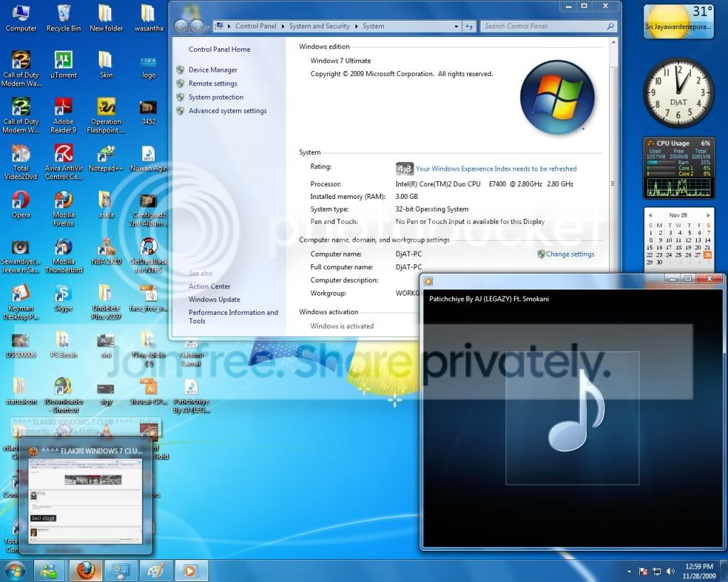Viewport: 728px width, 582px height.
Task: Click Windows Experience Index refresh link
Action: tap(496, 168)
